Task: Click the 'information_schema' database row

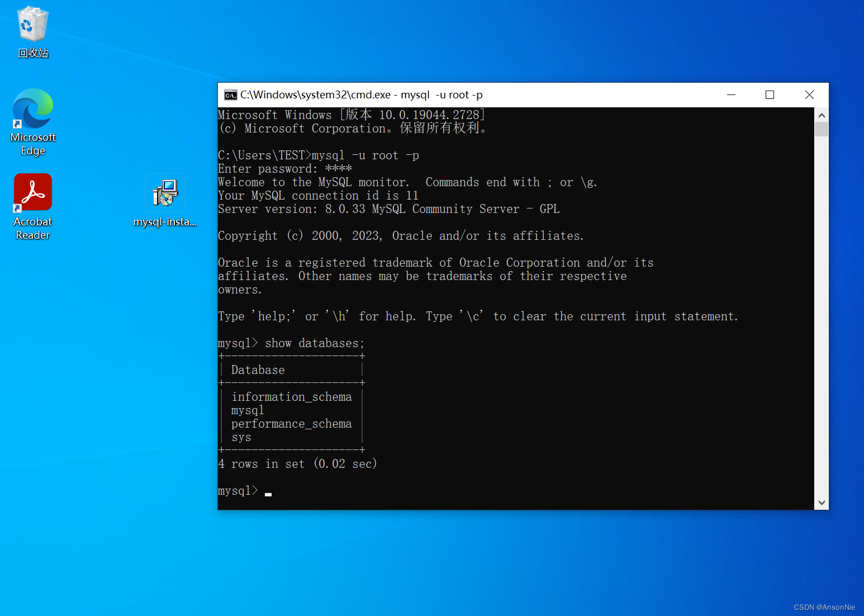Action: pos(292,397)
